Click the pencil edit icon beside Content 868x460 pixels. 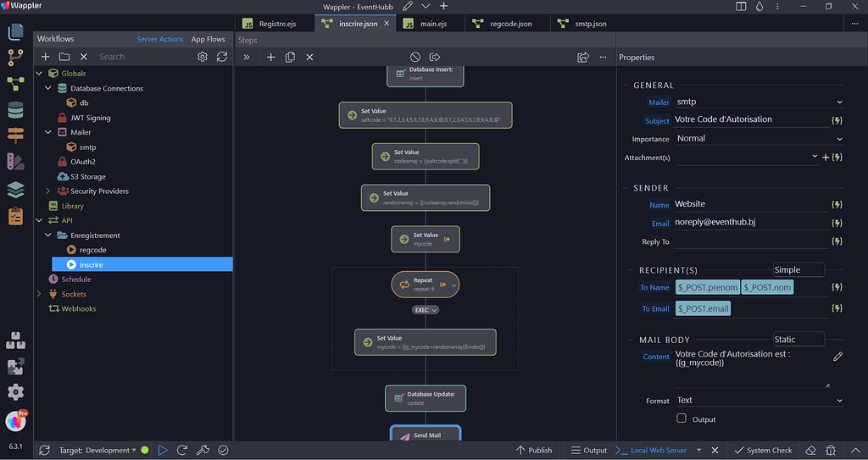pyautogui.click(x=837, y=357)
